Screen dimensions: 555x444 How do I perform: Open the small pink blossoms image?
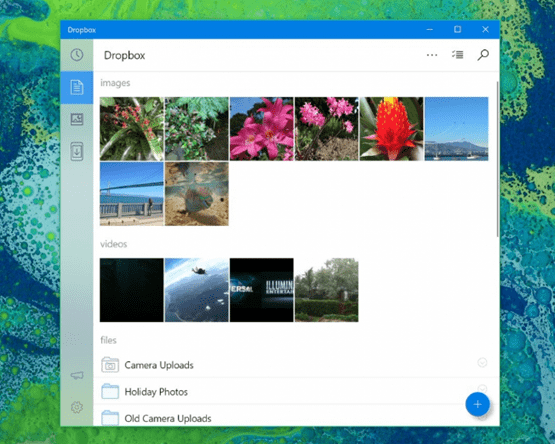pyautogui.click(x=327, y=129)
